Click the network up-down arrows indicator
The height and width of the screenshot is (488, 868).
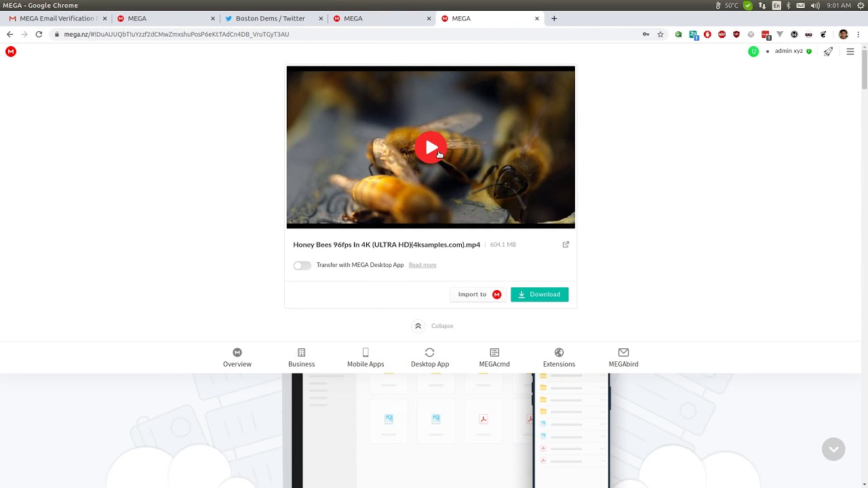762,5
